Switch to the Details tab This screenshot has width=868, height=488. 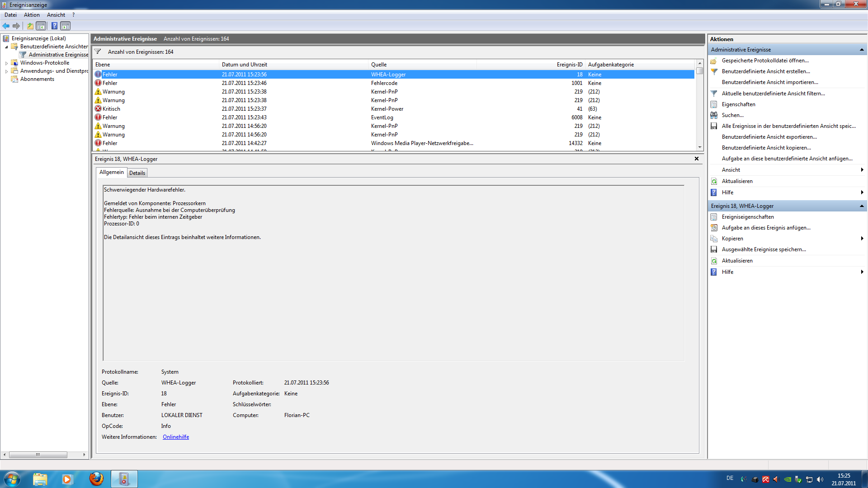pyautogui.click(x=137, y=173)
